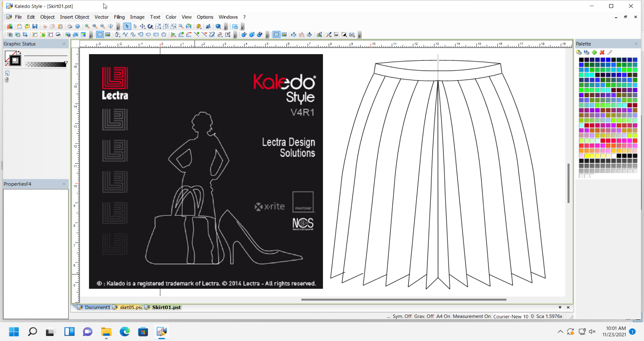Save the document with the floppy icon
Image resolution: width=644 pixels, height=341 pixels.
(35, 26)
